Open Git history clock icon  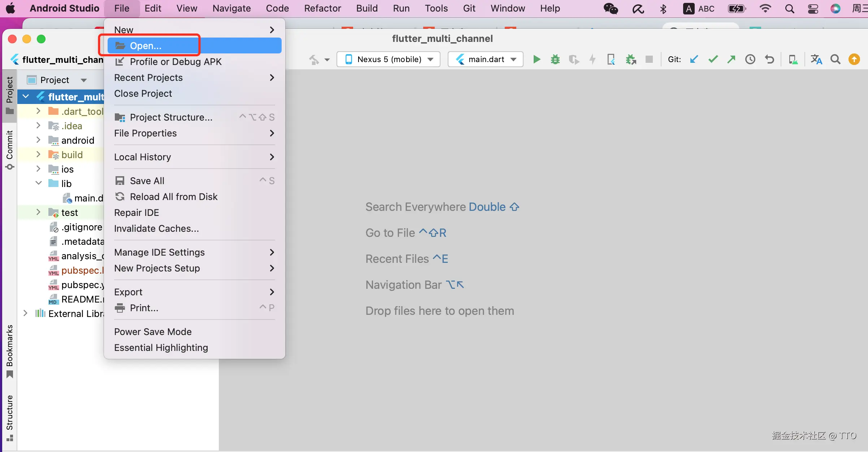tap(750, 59)
